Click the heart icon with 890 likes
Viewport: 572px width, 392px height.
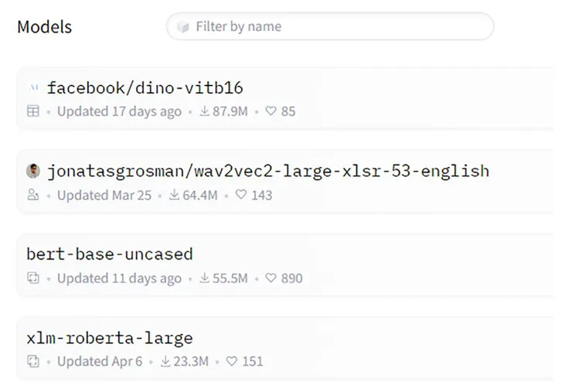click(x=271, y=278)
